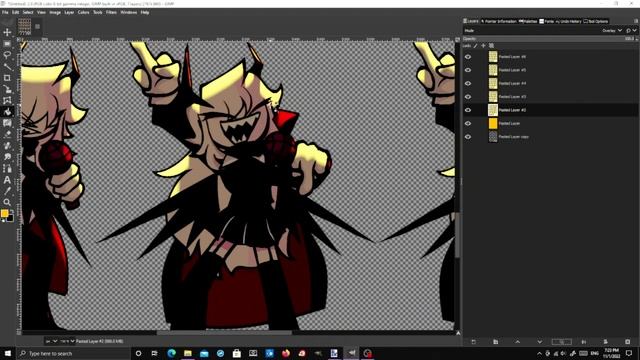Select the Color Picker tool
Image resolution: width=640 pixels, height=360 pixels.
pyautogui.click(x=7, y=191)
